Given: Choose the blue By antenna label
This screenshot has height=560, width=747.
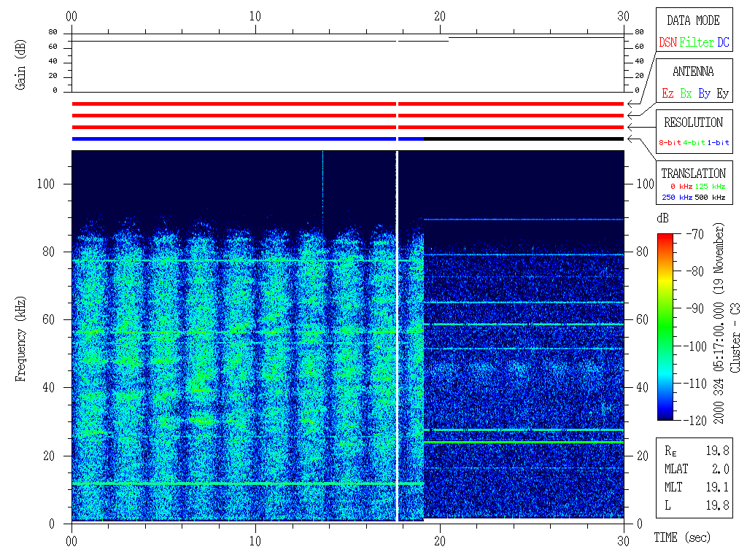Looking at the screenshot, I should coord(704,94).
